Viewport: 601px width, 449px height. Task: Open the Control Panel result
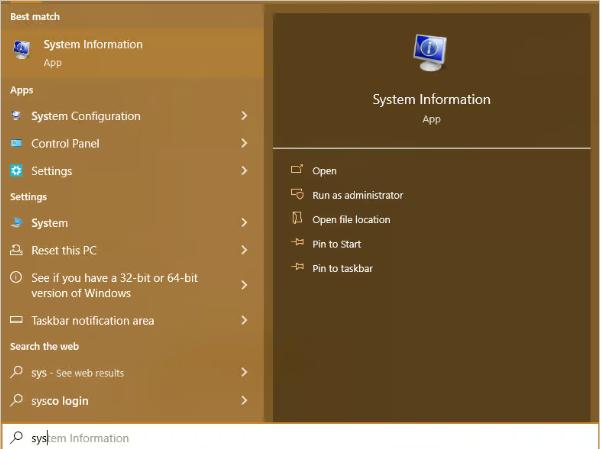(x=133, y=143)
